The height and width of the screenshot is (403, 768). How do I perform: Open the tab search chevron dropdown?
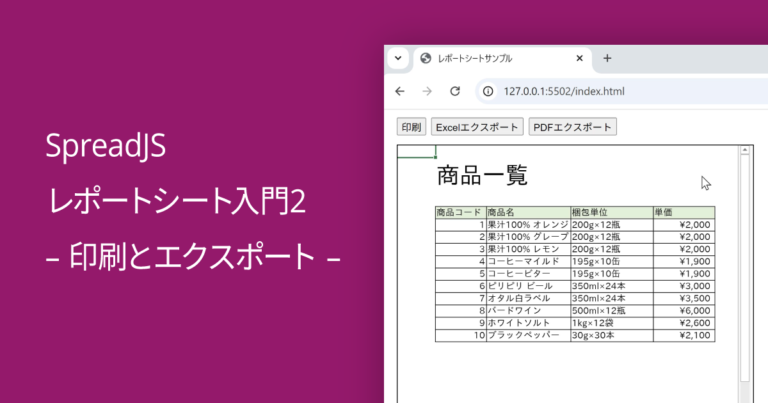[x=398, y=58]
